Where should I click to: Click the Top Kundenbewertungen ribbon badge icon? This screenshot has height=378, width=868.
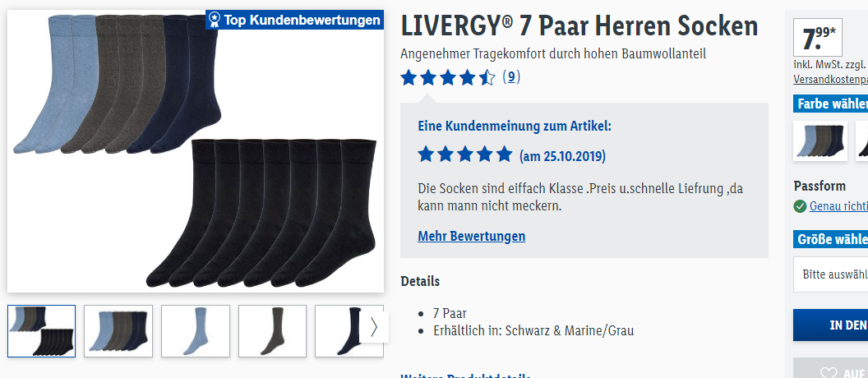click(215, 21)
